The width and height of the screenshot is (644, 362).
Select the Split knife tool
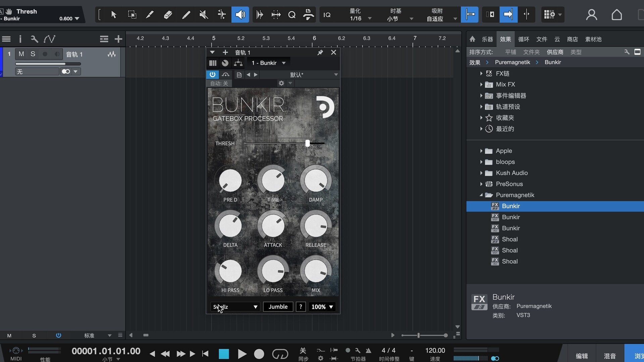150,14
